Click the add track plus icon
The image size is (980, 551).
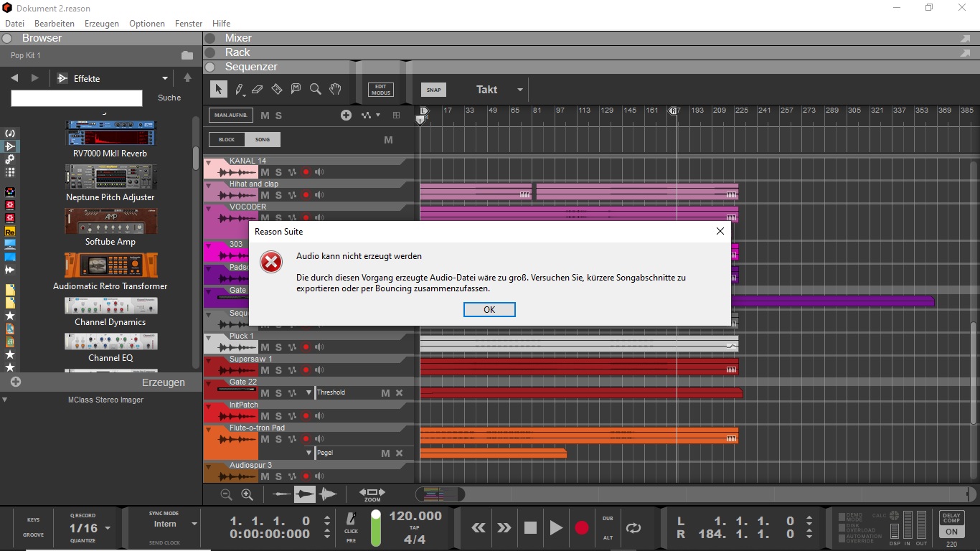pos(346,115)
